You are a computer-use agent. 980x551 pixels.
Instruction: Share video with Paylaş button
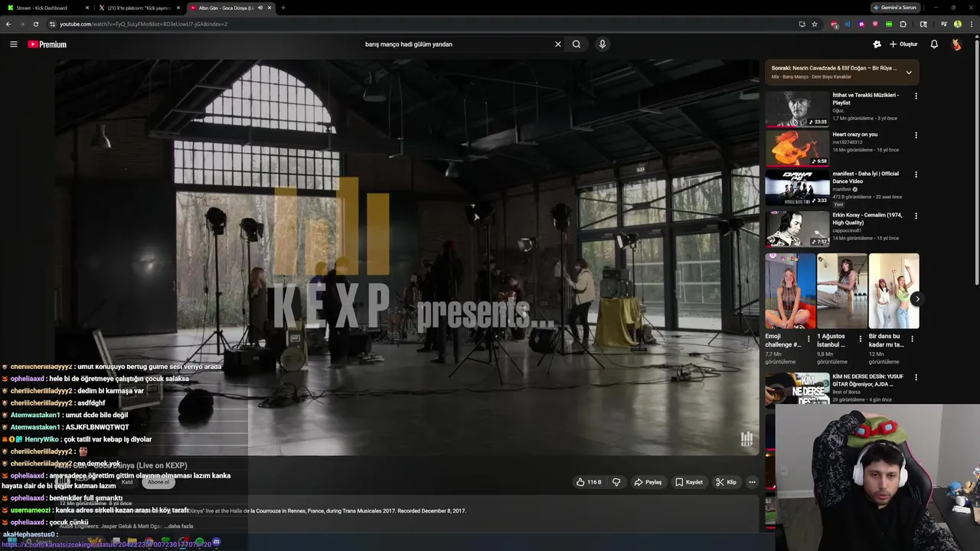[648, 482]
